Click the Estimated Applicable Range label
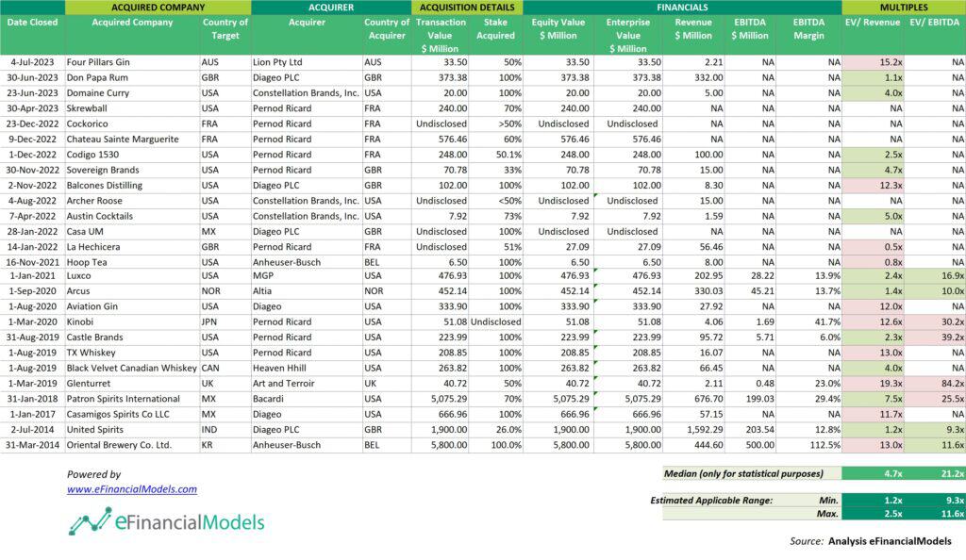 pyautogui.click(x=711, y=501)
